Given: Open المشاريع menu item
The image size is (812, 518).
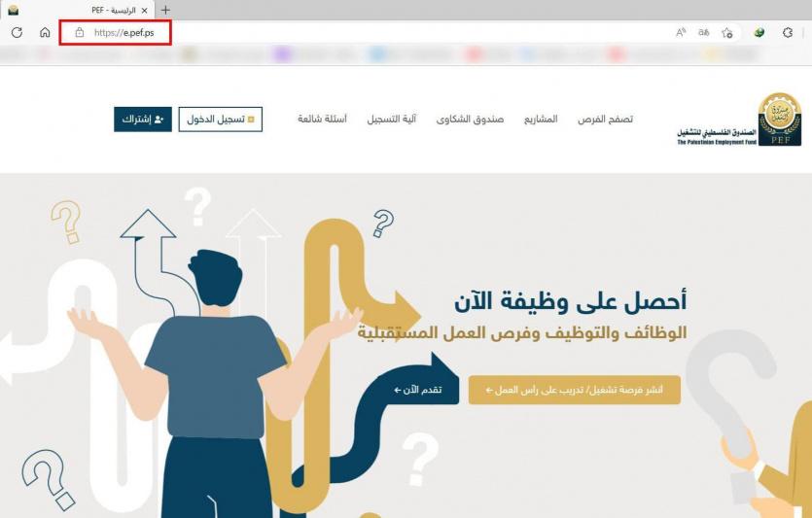Looking at the screenshot, I should pyautogui.click(x=541, y=119).
